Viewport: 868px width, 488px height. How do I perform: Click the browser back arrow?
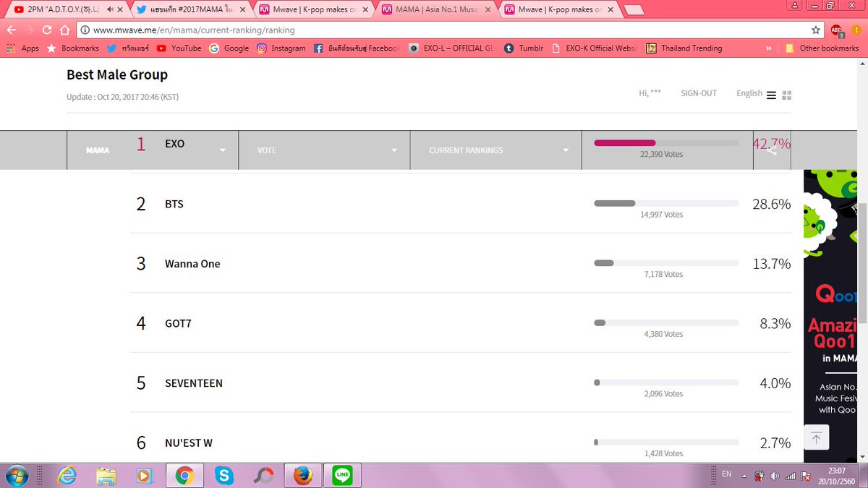[x=12, y=30]
